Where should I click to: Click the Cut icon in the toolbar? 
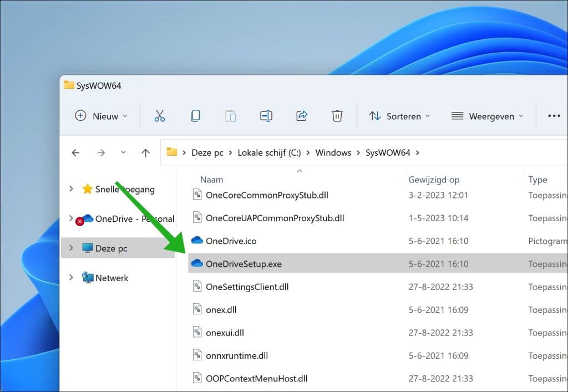160,116
